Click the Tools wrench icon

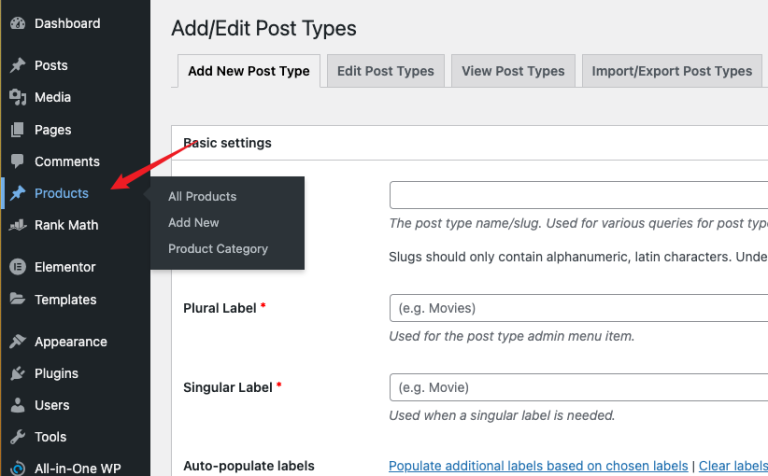pos(17,438)
